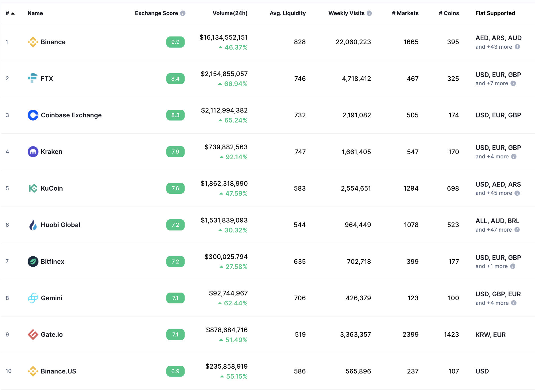Image resolution: width=535 pixels, height=392 pixels.
Task: Click KuCoin's 7.6 exchange score badge
Action: point(175,188)
